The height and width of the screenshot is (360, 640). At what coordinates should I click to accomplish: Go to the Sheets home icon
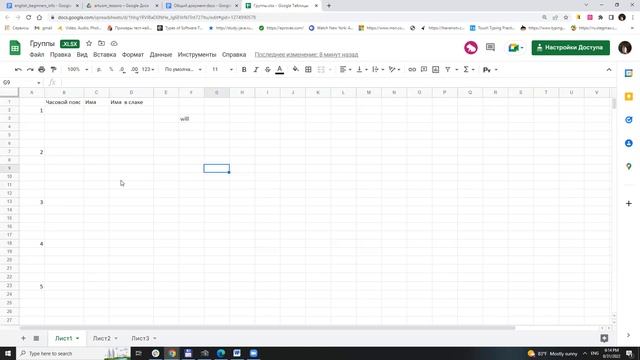(15, 48)
